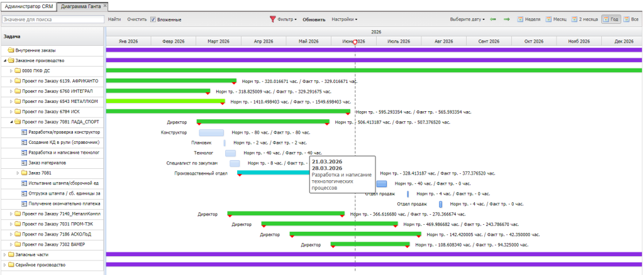
Task: Click the cyan Производственный отдел bar
Action: 274,172
